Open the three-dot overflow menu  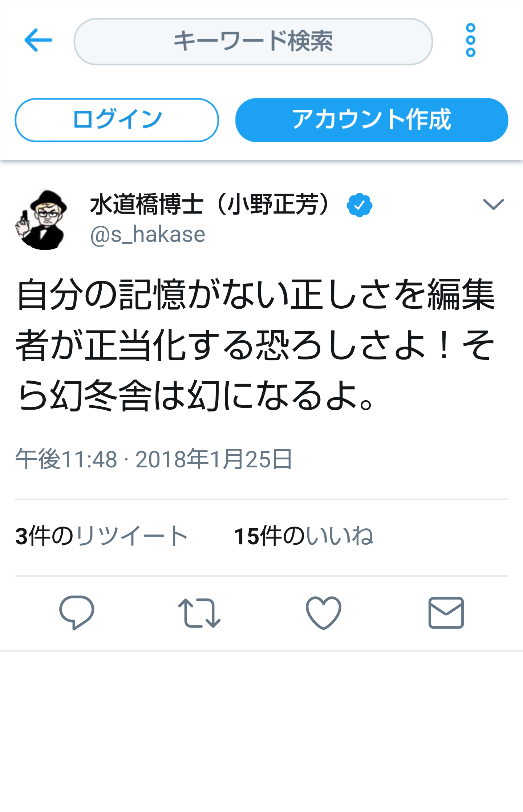tap(471, 40)
